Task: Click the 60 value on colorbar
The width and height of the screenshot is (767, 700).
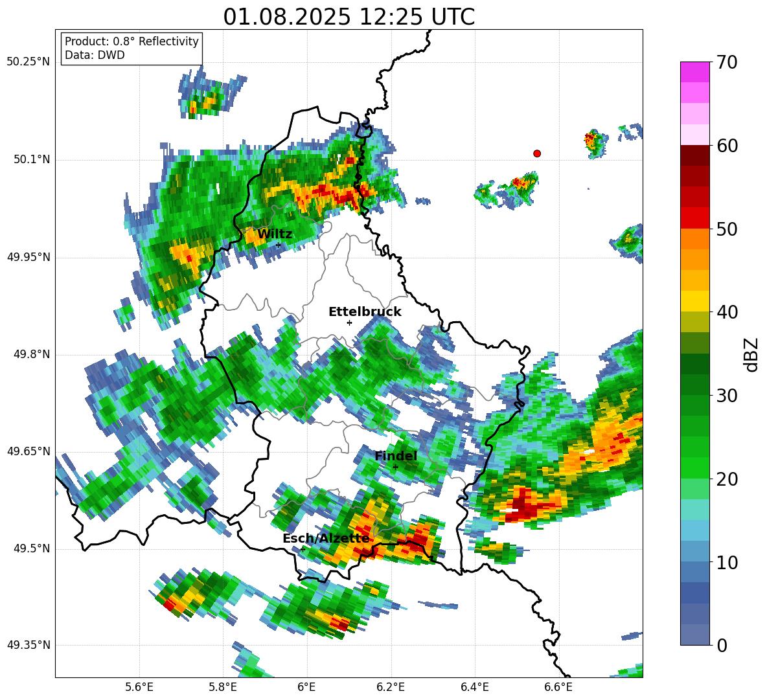Action: [726, 146]
